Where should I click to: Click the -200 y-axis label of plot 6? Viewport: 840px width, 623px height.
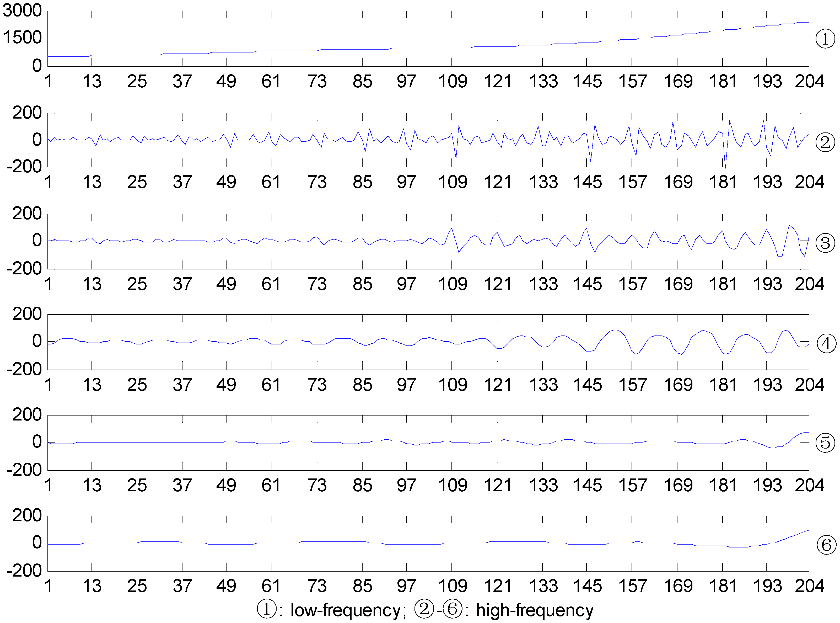(24, 570)
